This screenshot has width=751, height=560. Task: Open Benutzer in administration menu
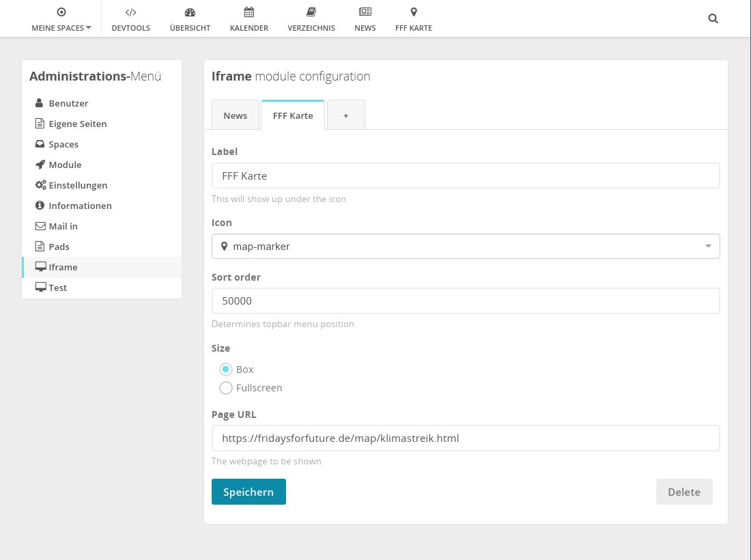[102, 103]
